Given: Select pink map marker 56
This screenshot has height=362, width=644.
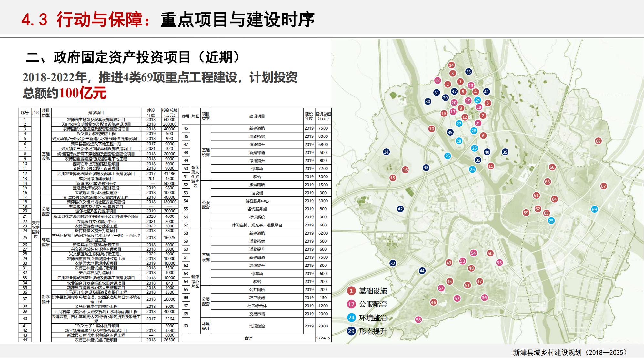Looking at the screenshot, I should tap(484, 298).
